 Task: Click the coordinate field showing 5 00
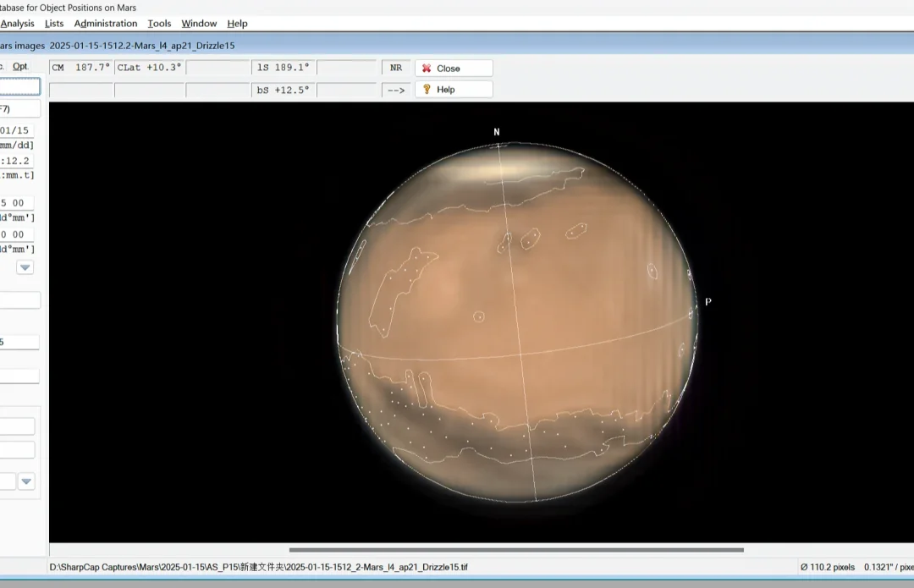click(17, 203)
